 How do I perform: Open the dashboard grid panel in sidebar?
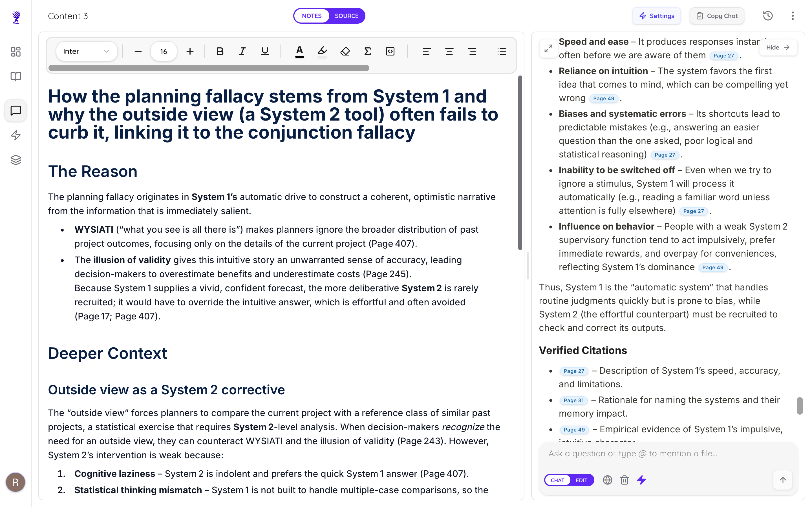[x=16, y=52]
